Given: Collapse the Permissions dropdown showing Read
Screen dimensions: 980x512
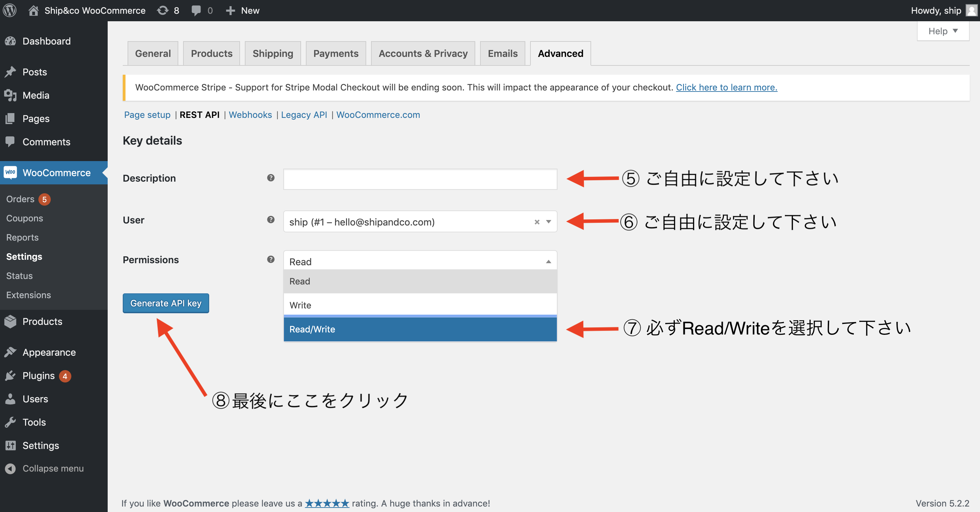Looking at the screenshot, I should point(420,261).
